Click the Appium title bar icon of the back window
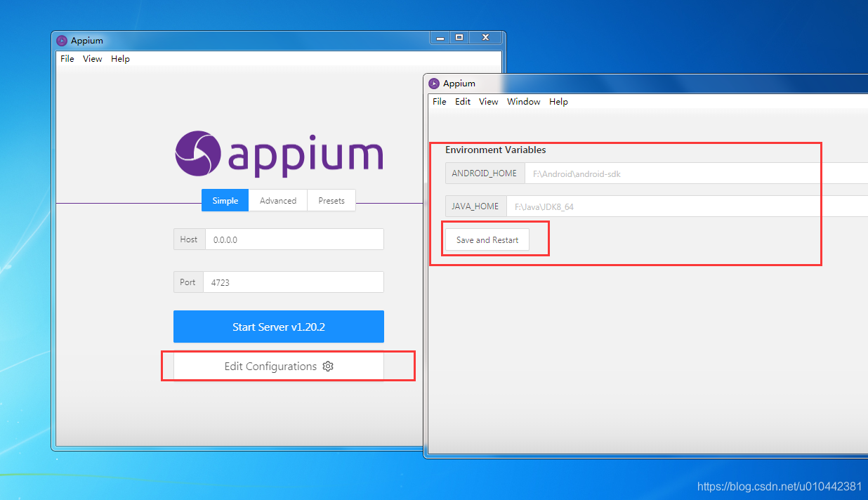 coord(62,41)
